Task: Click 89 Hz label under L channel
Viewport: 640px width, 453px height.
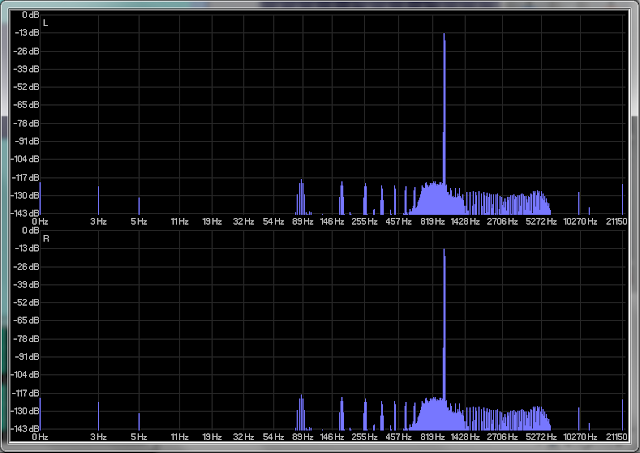Action: 303,222
